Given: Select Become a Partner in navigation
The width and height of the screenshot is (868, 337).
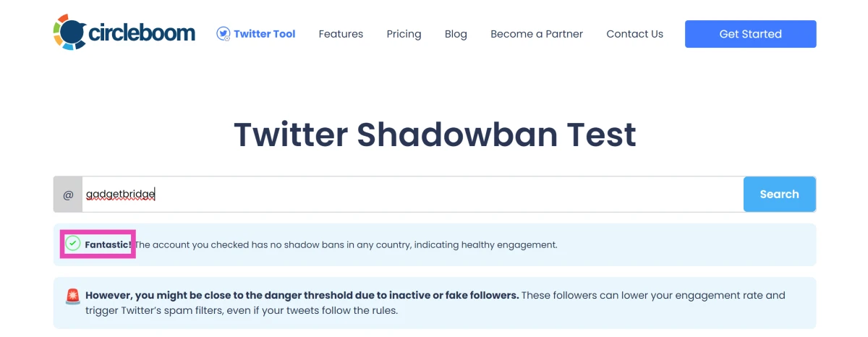Looking at the screenshot, I should point(537,34).
